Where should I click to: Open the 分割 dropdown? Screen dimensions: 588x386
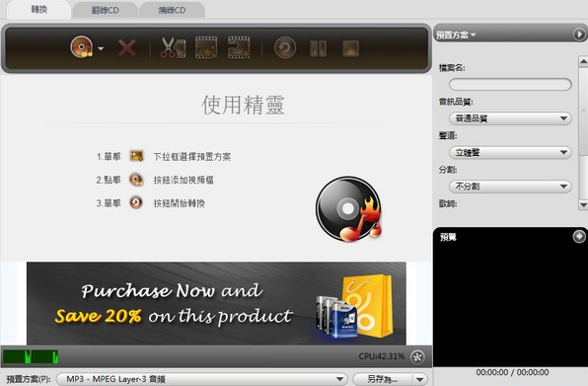[x=510, y=186]
